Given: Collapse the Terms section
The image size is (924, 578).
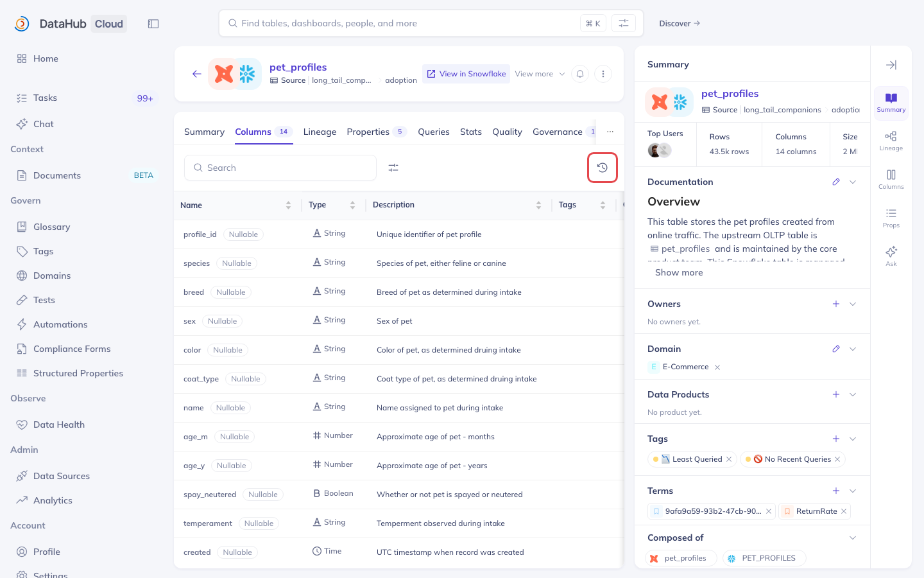Looking at the screenshot, I should pyautogui.click(x=853, y=491).
